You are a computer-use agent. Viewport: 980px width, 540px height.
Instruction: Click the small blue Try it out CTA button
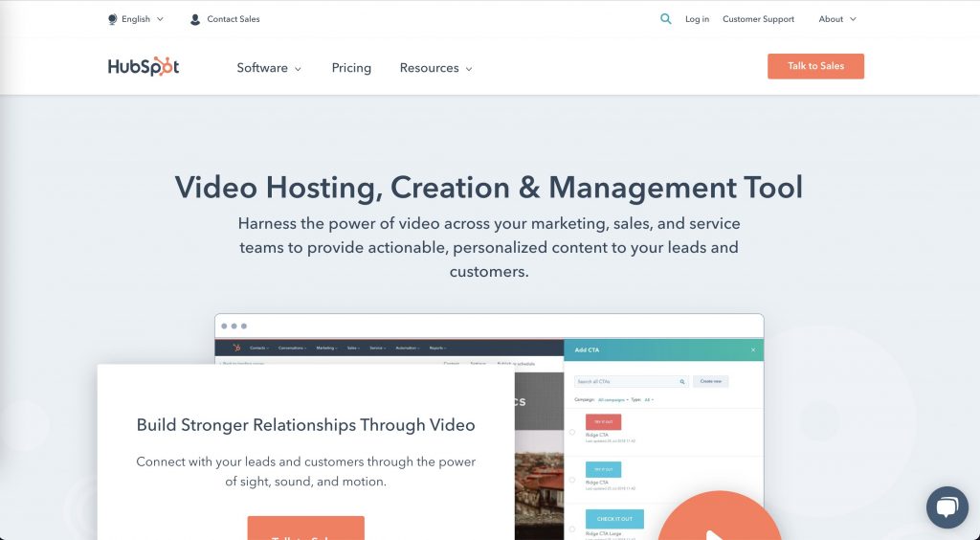603,469
